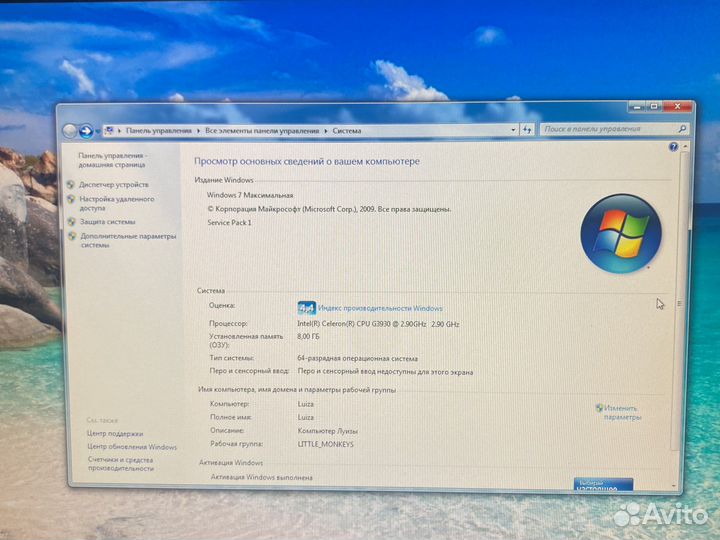The image size is (720, 540).
Task: Open 'Центр обновления Windows' link
Action: point(132,447)
